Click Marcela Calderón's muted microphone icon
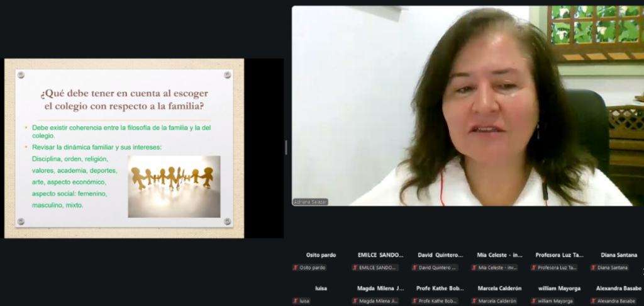 474,301
